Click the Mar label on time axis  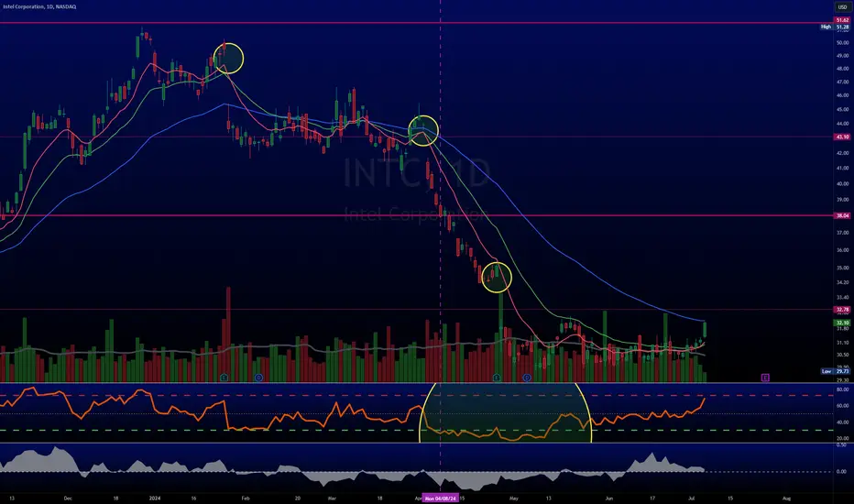click(332, 498)
